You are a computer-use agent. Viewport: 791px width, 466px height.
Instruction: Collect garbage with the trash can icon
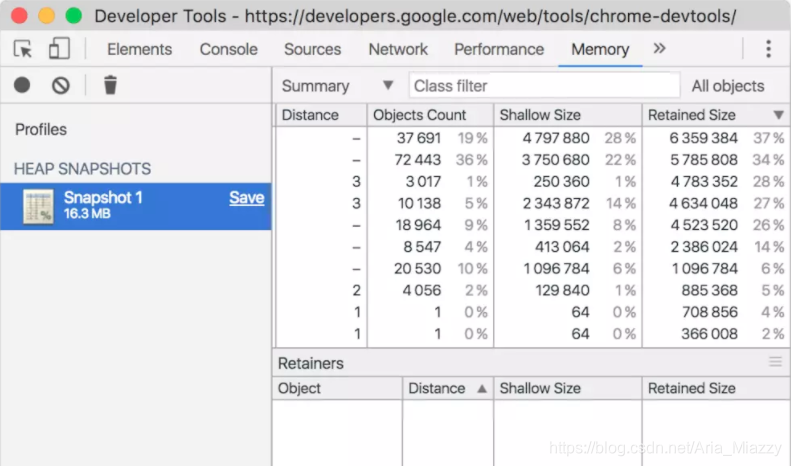[x=110, y=85]
